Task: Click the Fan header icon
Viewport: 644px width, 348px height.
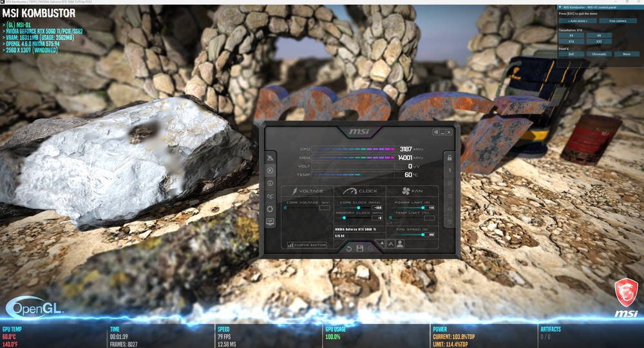Action: 406,191
